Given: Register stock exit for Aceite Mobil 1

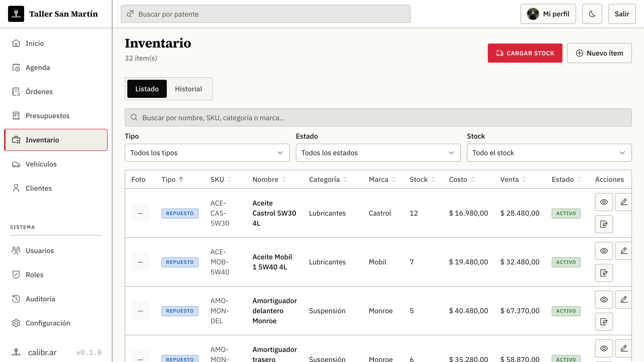Looking at the screenshot, I should 604,273.
